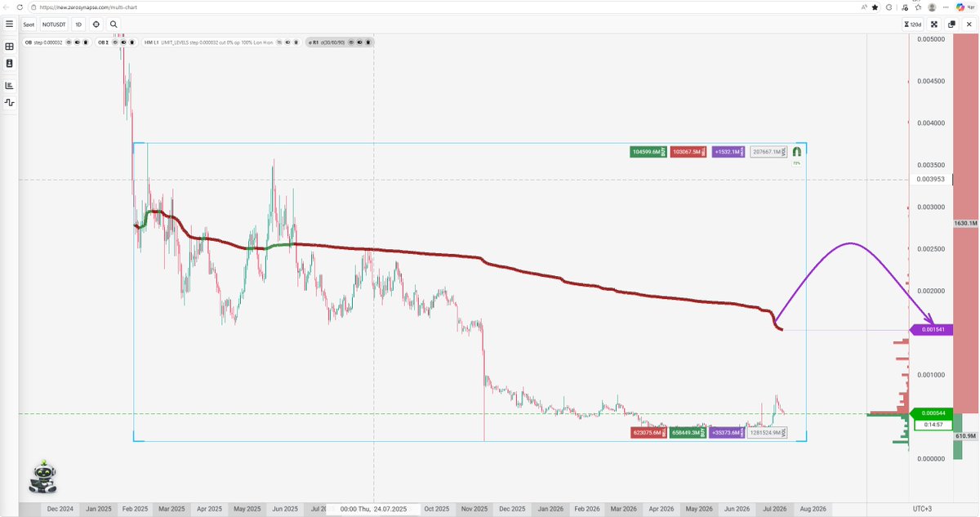Delete the OB 2 indicator via trash
980x517 pixels.
(x=131, y=42)
